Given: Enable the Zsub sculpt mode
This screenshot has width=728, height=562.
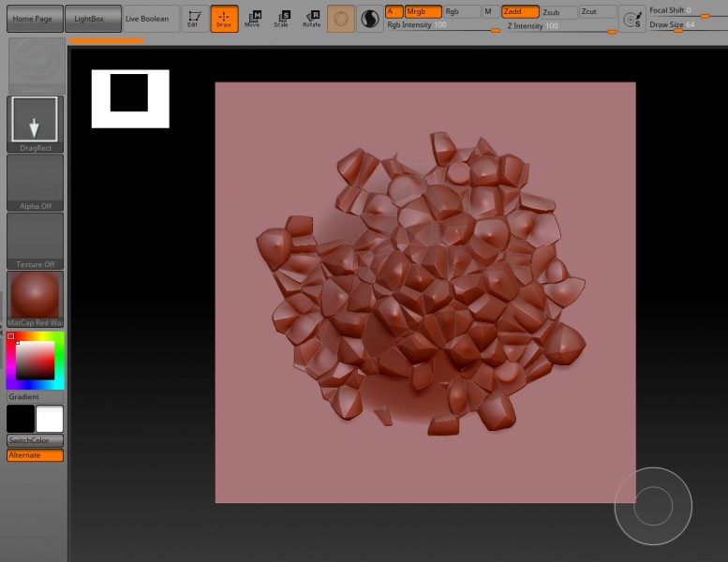Looking at the screenshot, I should (x=558, y=12).
